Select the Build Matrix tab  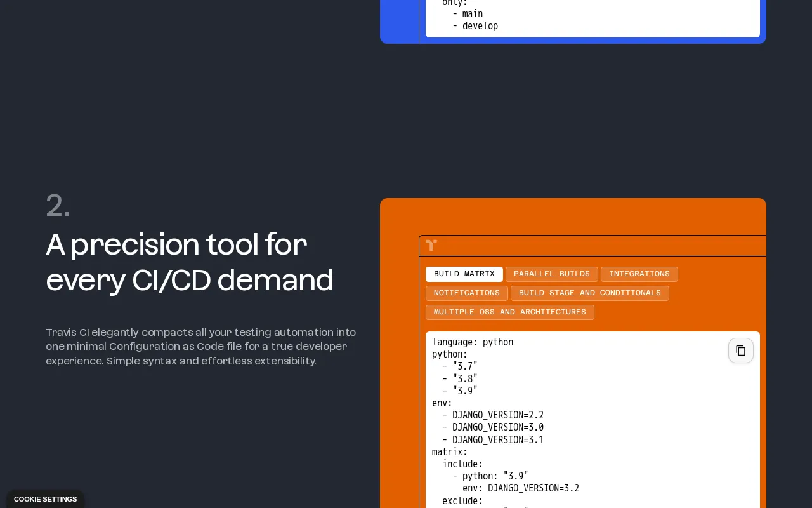coord(464,274)
